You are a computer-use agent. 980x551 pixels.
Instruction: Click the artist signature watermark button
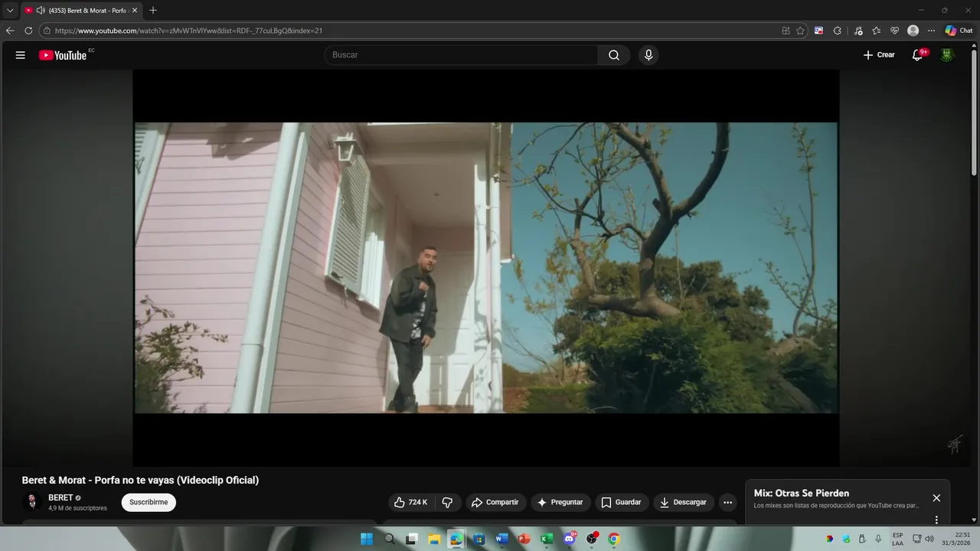tap(955, 444)
